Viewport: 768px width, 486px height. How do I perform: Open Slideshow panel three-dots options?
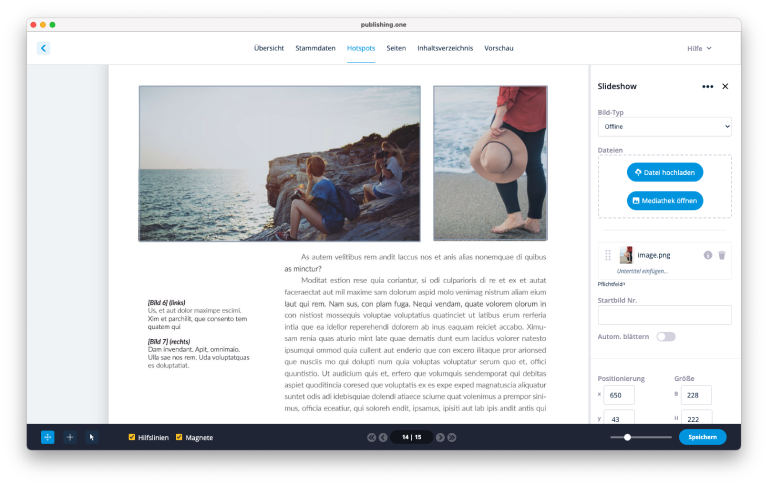pyautogui.click(x=707, y=86)
